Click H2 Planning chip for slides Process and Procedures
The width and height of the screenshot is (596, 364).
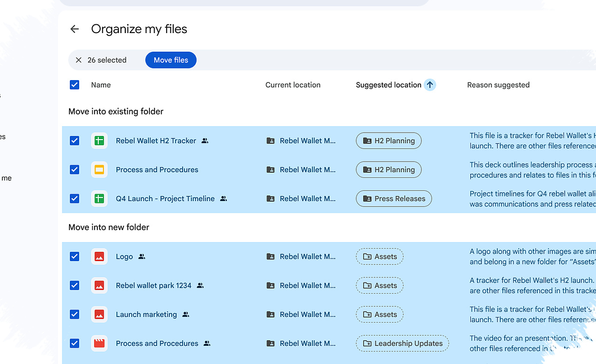point(389,169)
